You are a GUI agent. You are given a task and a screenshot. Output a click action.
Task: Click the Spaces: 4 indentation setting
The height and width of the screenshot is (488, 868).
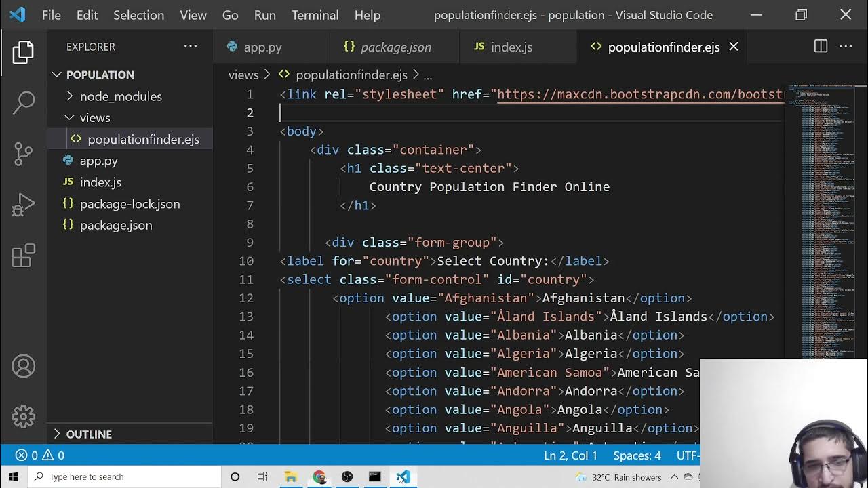point(636,455)
